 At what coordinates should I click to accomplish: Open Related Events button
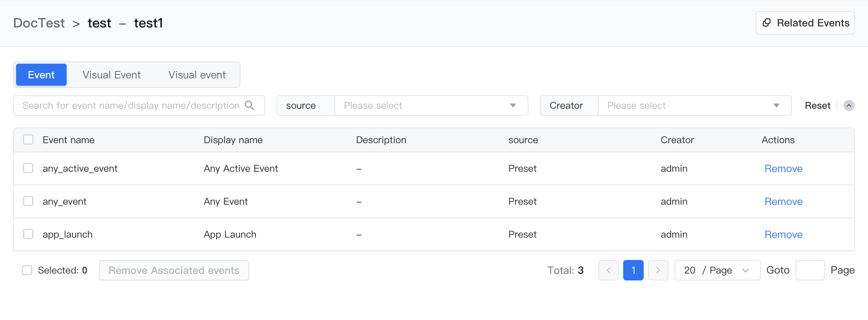[x=805, y=23]
